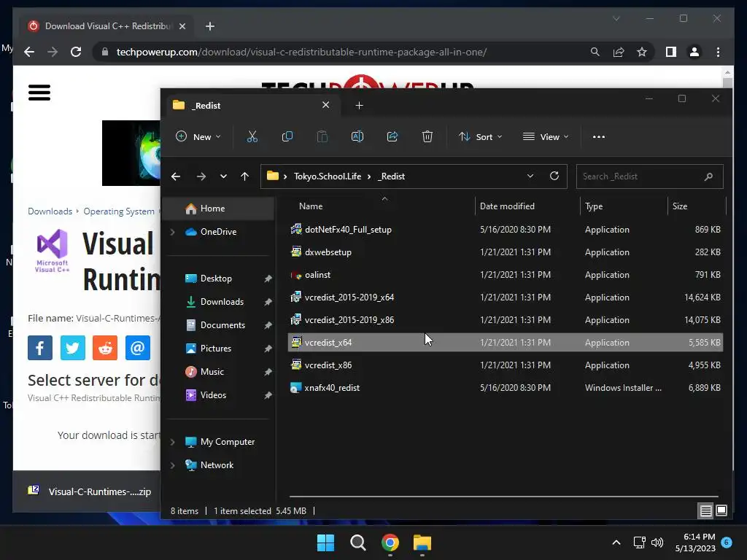Click the Chrome address bar URL
The image size is (747, 560).
coord(301,52)
